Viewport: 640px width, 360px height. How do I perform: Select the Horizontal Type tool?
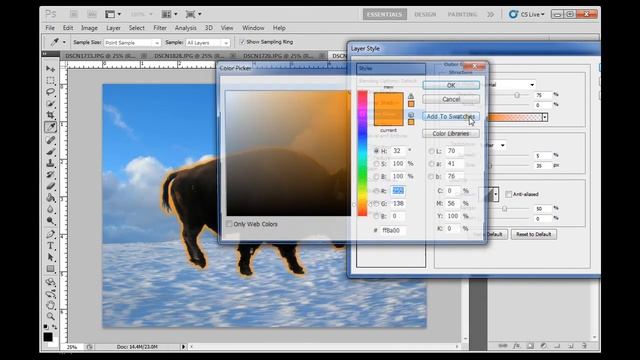pyautogui.click(x=51, y=246)
